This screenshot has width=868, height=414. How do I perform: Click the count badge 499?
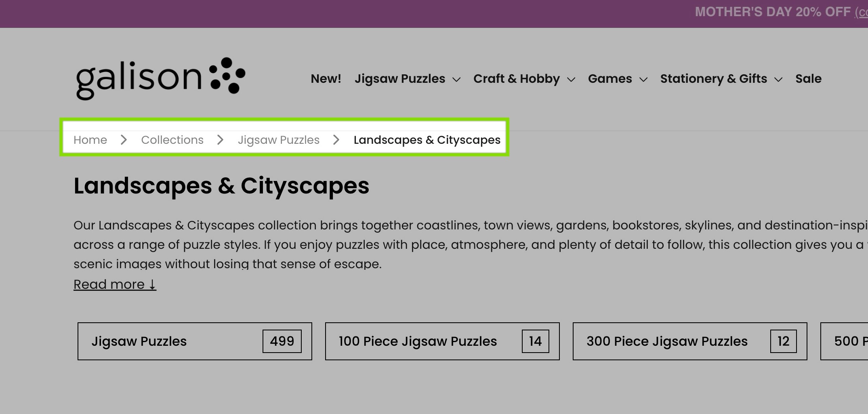point(282,341)
